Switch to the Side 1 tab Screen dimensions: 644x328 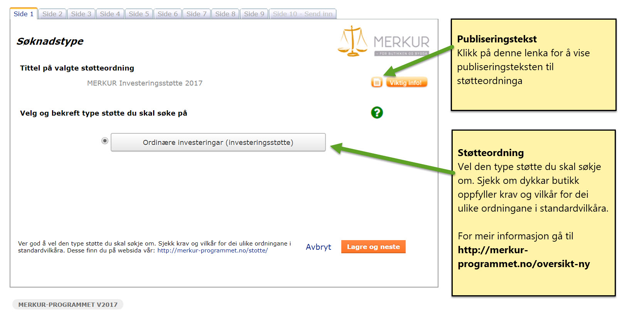tap(24, 14)
